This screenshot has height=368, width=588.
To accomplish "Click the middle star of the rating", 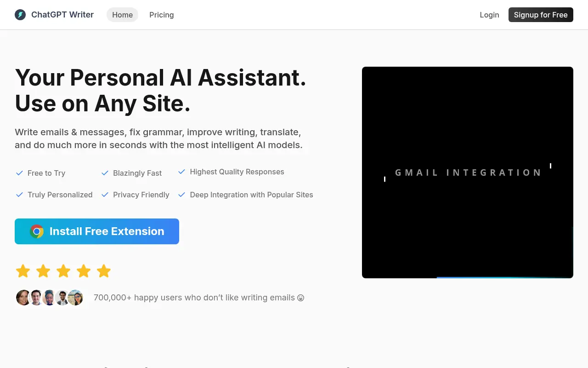I will click(x=63, y=271).
